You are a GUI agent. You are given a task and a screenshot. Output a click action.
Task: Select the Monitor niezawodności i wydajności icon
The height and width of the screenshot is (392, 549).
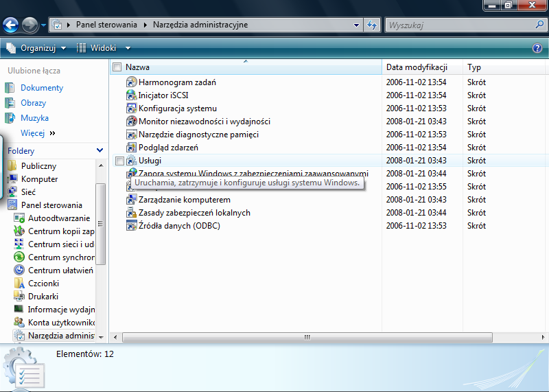coord(132,122)
